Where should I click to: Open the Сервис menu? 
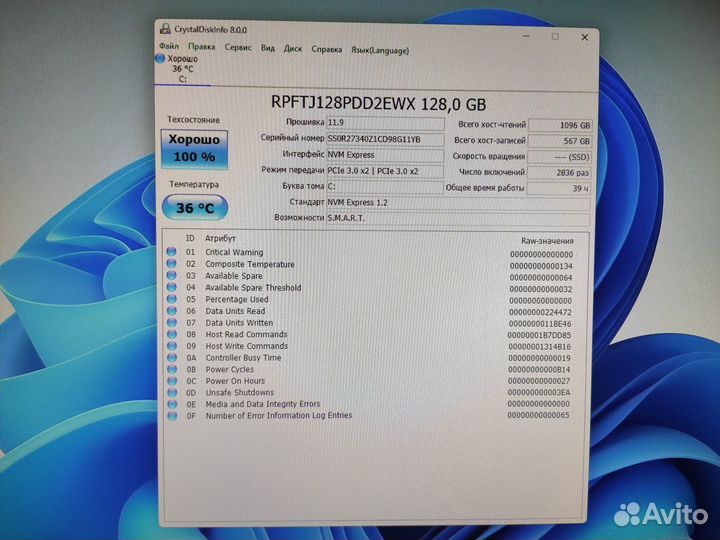(238, 47)
